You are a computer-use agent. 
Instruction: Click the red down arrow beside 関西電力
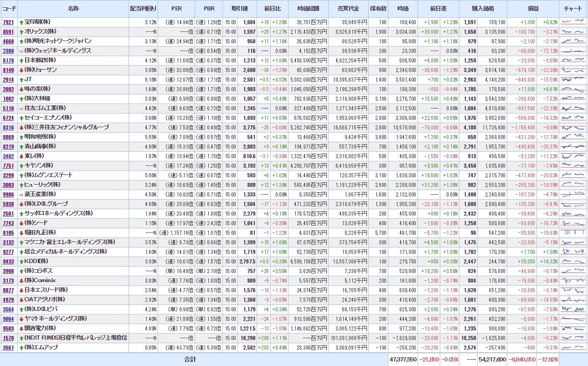click(x=21, y=329)
